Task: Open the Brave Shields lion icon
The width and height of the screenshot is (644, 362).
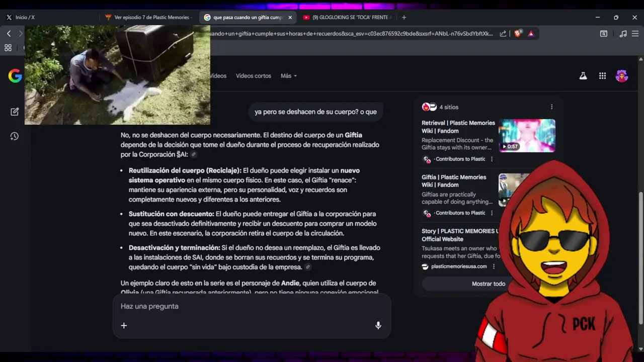Action: 518,34
